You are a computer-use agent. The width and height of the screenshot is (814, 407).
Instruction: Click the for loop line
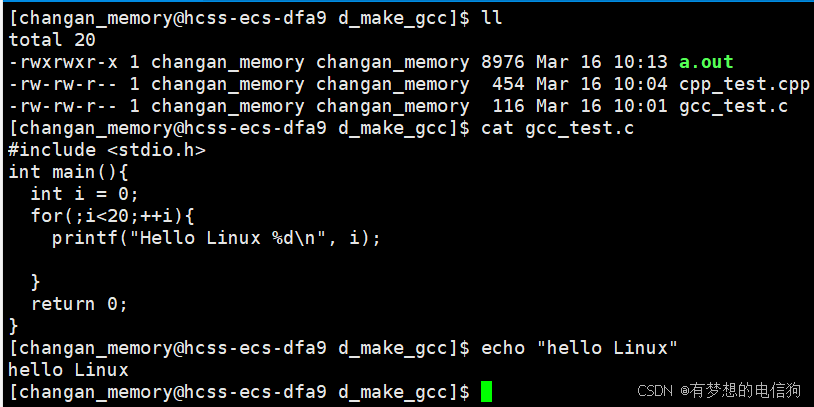(x=112, y=216)
